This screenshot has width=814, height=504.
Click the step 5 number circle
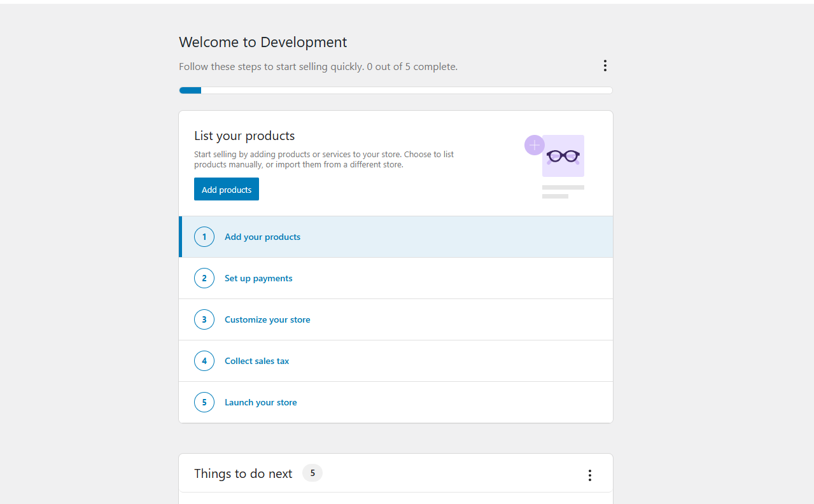click(x=204, y=402)
